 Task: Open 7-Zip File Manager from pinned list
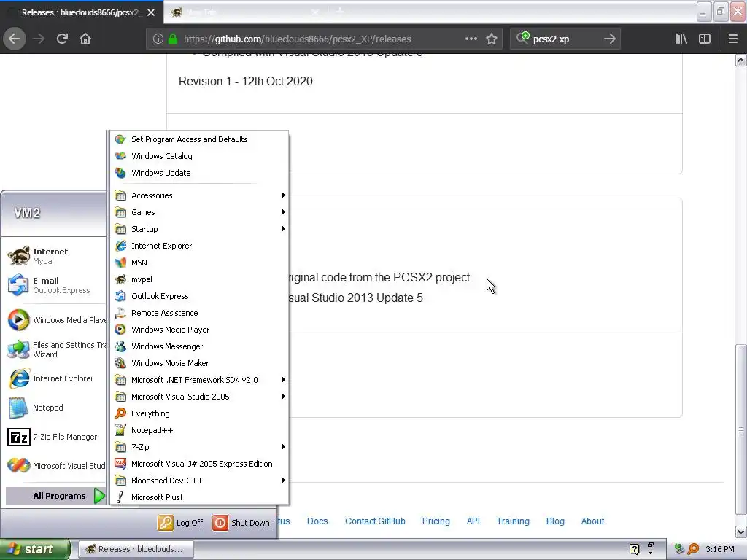click(56, 437)
